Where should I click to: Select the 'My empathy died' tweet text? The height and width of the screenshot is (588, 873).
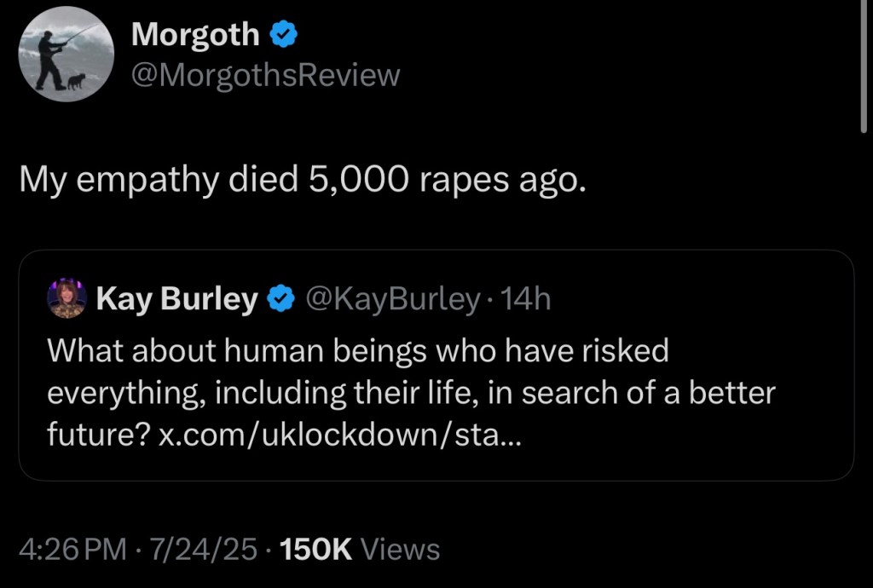303,181
